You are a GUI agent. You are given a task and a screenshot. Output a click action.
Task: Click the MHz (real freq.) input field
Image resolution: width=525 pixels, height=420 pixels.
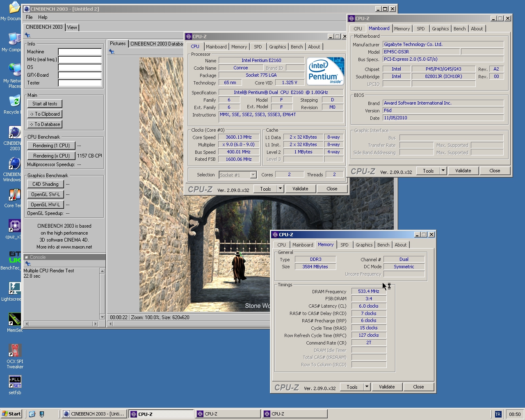[80, 59]
